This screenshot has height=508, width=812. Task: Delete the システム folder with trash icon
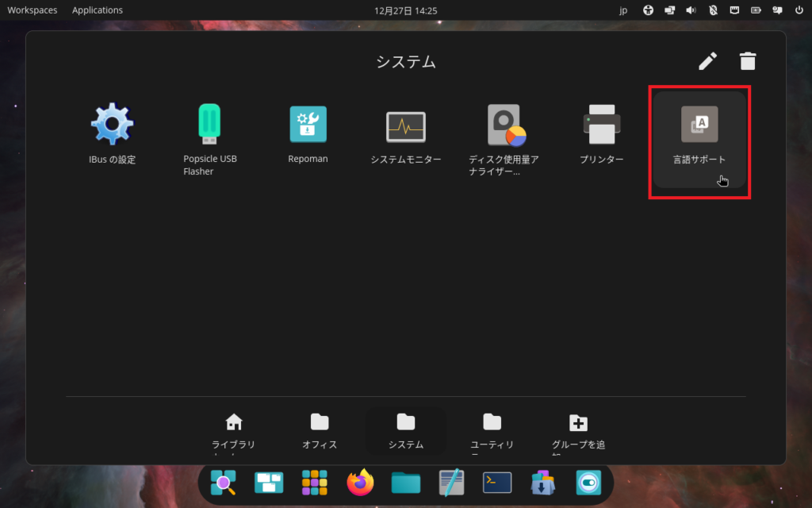[x=748, y=61]
